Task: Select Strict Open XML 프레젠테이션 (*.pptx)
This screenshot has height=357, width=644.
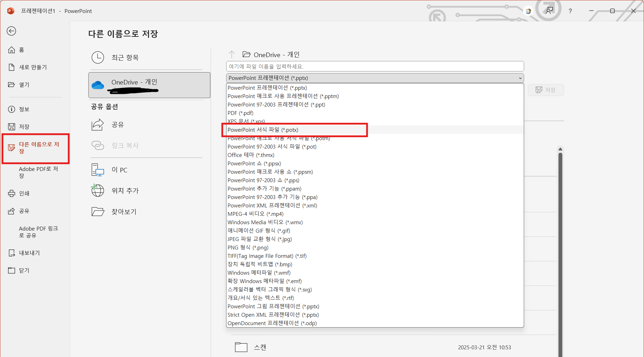Action: click(x=375, y=315)
